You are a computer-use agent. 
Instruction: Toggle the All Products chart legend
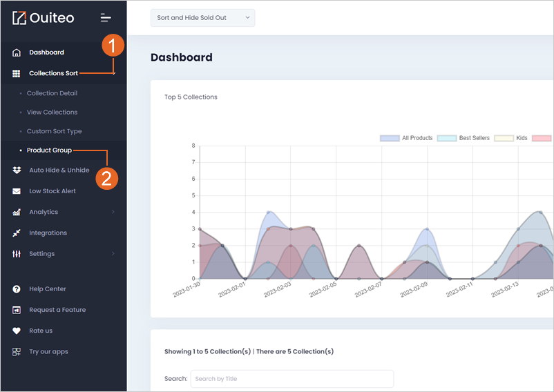pos(406,138)
